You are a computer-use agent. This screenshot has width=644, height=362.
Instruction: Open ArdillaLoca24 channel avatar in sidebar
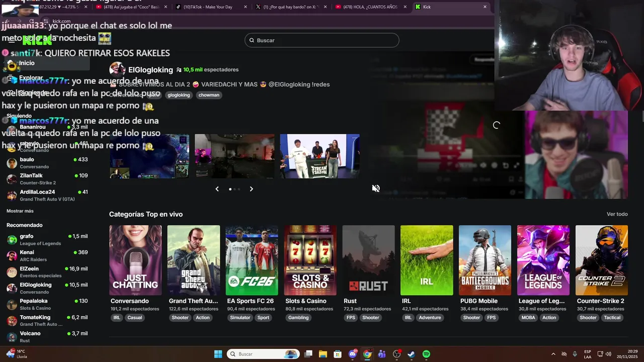(x=12, y=195)
